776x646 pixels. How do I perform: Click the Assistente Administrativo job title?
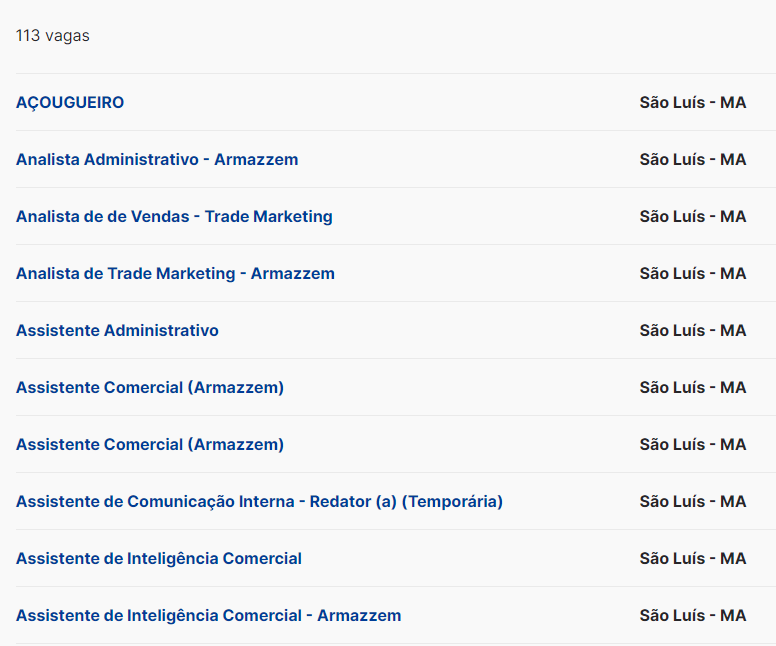coord(117,330)
